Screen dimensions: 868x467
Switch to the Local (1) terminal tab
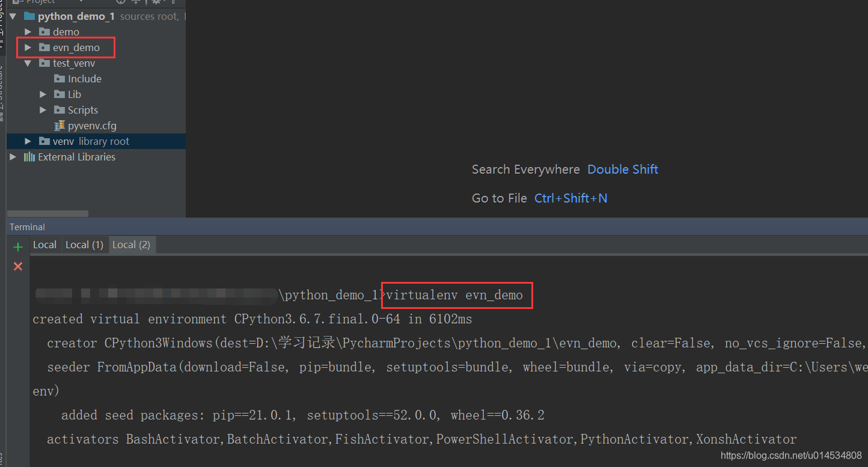coord(84,244)
